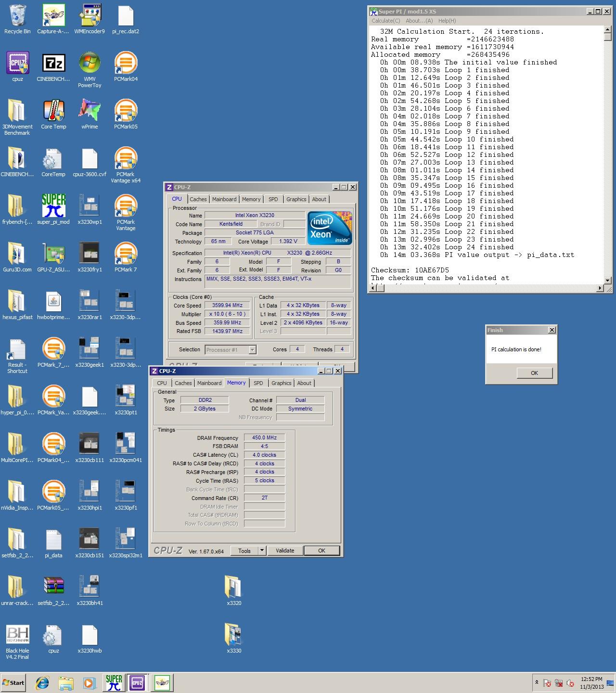Screen dimensions: 616x693
Task: Switch to Super PI taskbar button
Action: pos(114,682)
